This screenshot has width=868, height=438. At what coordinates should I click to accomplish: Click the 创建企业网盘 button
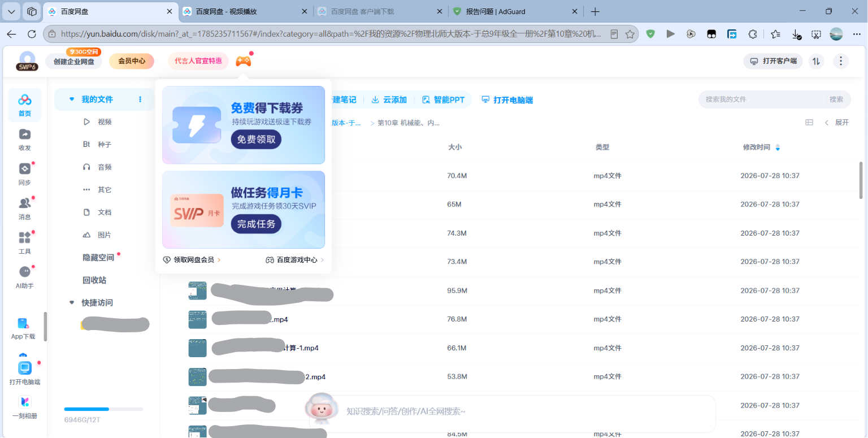[74, 61]
